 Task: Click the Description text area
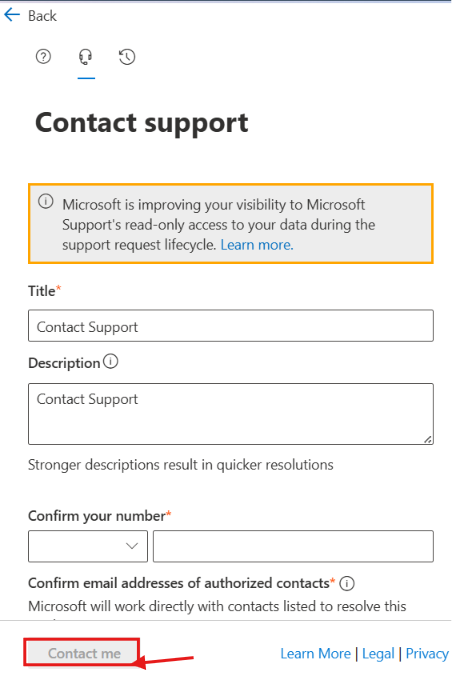point(231,414)
